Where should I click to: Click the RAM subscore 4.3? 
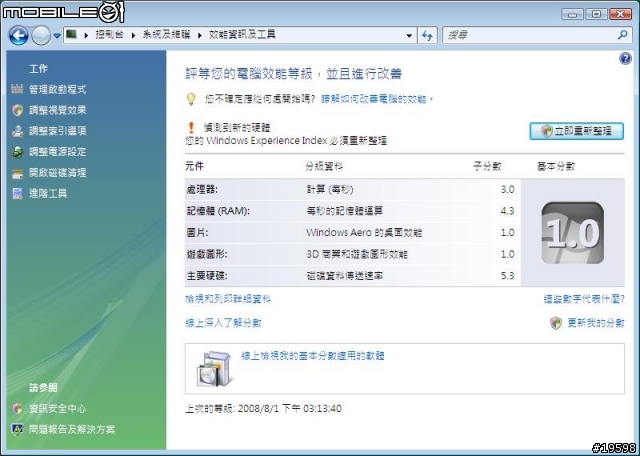pos(507,211)
